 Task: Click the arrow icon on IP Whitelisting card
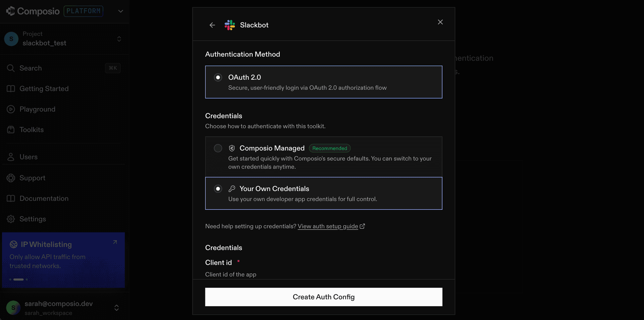[x=115, y=242]
